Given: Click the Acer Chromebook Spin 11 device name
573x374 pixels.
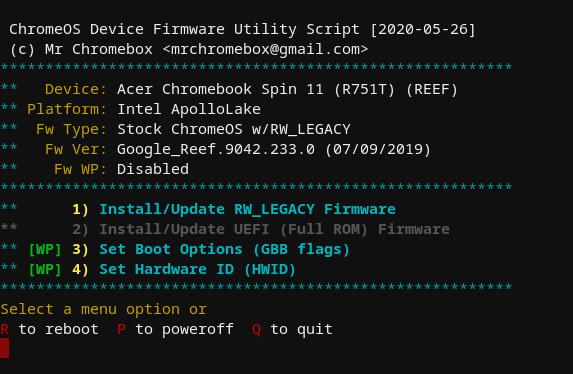Looking at the screenshot, I should click(220, 90).
